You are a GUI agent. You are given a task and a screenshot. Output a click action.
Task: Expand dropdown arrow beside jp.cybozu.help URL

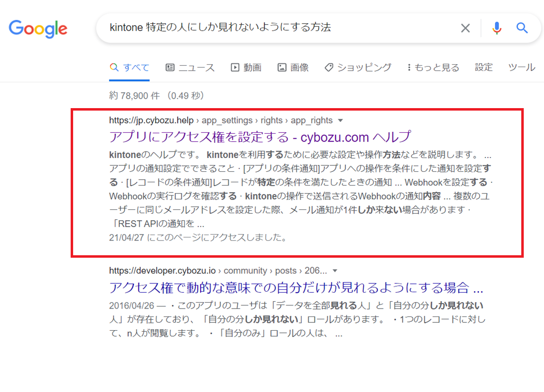click(339, 120)
